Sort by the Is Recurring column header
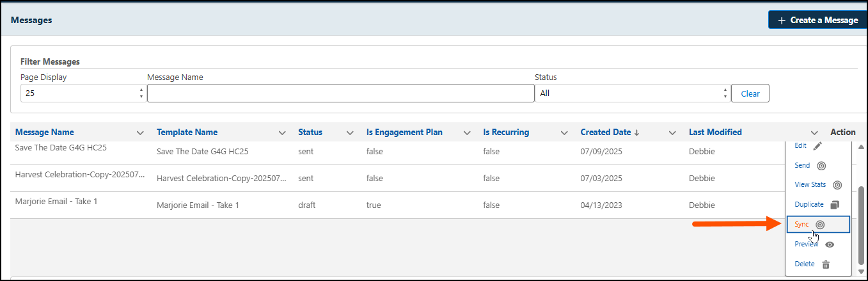This screenshot has height=281, width=868. 506,132
